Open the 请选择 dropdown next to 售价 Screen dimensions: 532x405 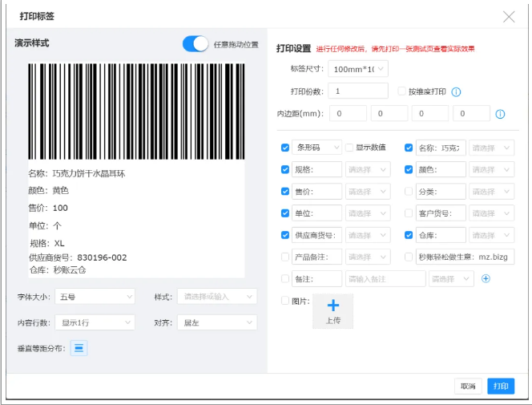[368, 192]
